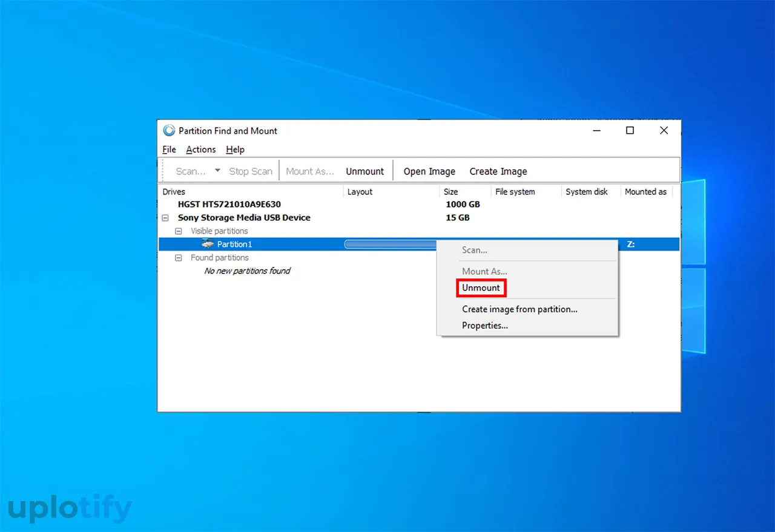Click the File system column header

coord(515,192)
